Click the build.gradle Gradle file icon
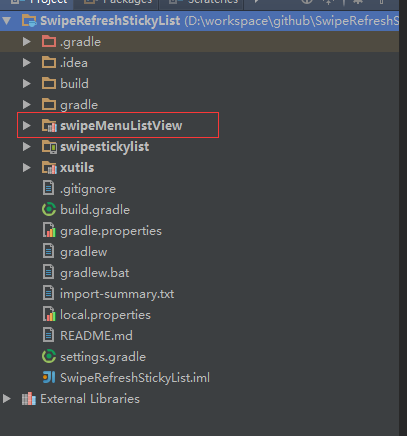This screenshot has width=407, height=436. [x=49, y=210]
